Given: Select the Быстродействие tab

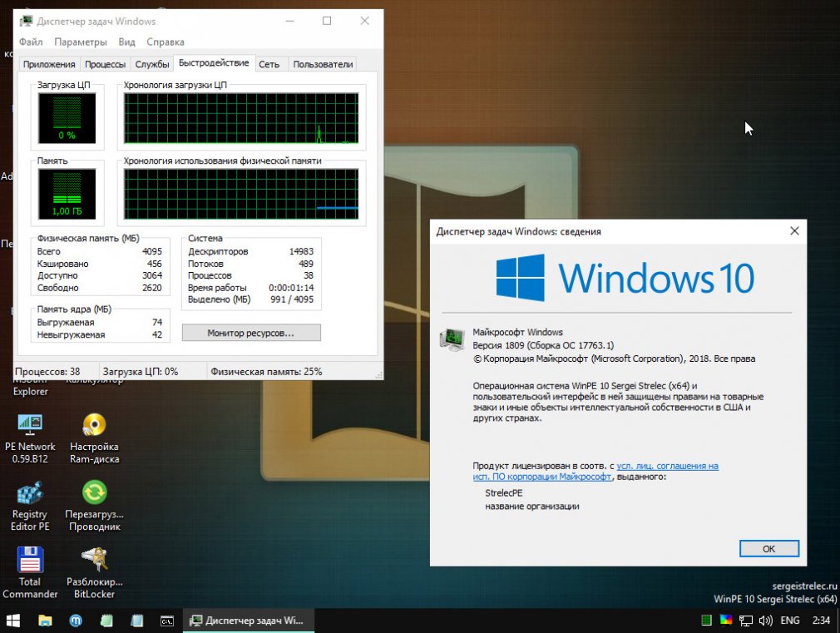Looking at the screenshot, I should tap(214, 62).
